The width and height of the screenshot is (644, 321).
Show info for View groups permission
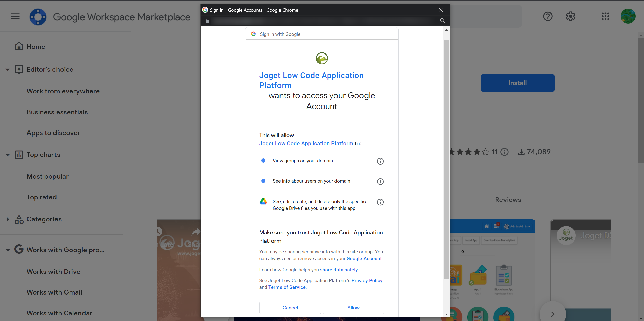pos(380,161)
